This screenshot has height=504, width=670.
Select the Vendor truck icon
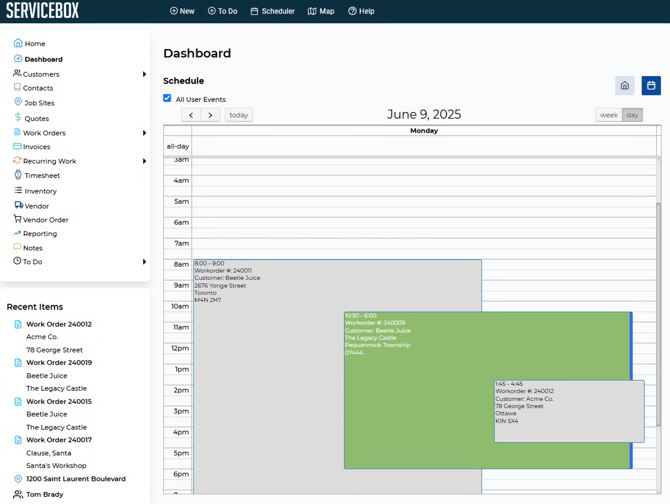coord(18,205)
